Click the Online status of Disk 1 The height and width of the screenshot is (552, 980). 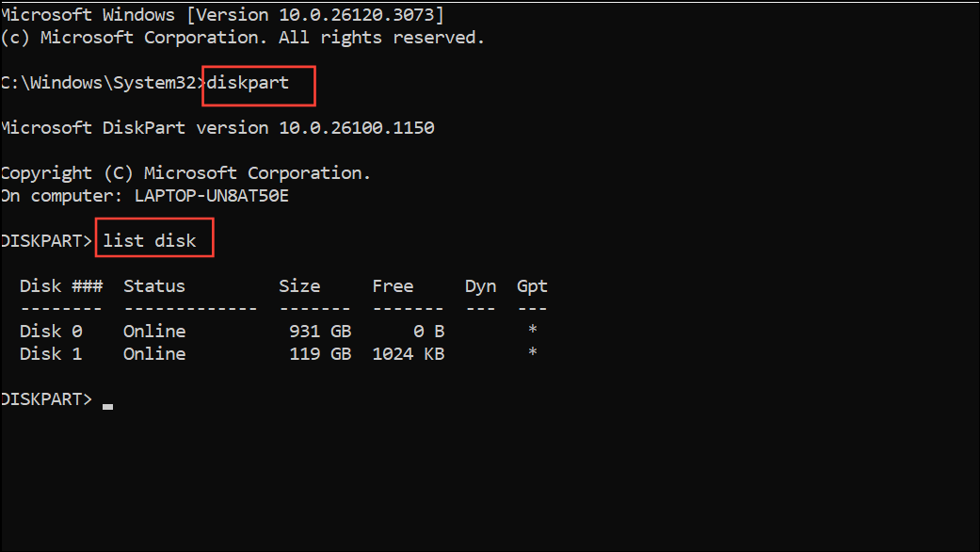point(154,353)
